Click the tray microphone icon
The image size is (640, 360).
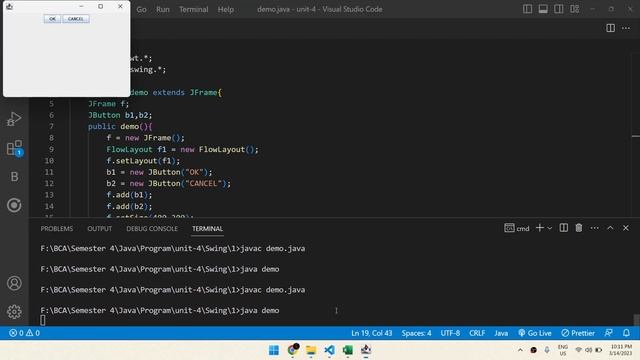[x=547, y=350]
